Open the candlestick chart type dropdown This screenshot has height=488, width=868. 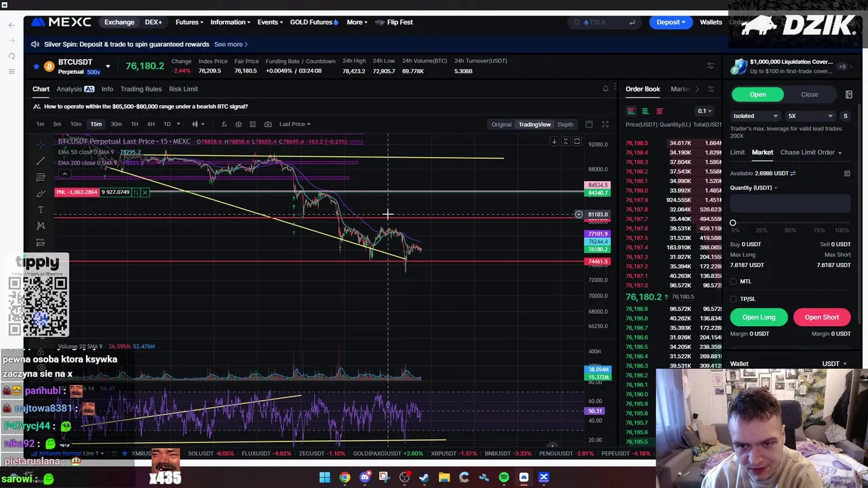(198, 124)
